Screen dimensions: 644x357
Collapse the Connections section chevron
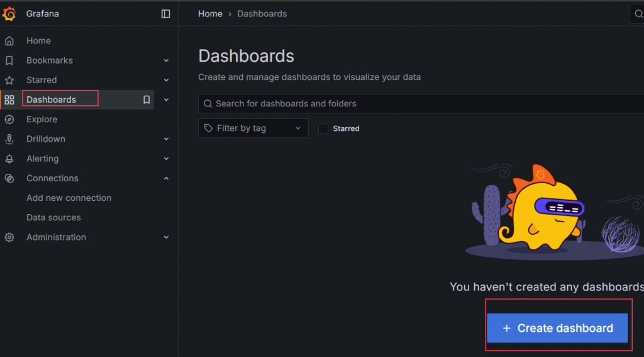pyautogui.click(x=166, y=178)
